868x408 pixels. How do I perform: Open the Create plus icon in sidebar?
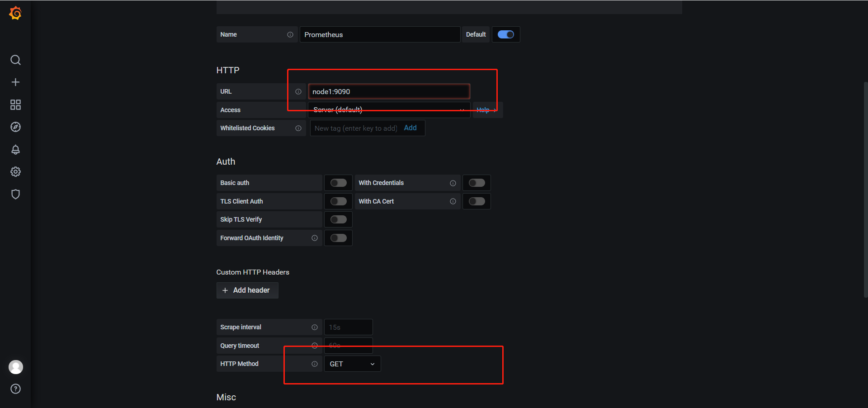click(15, 82)
